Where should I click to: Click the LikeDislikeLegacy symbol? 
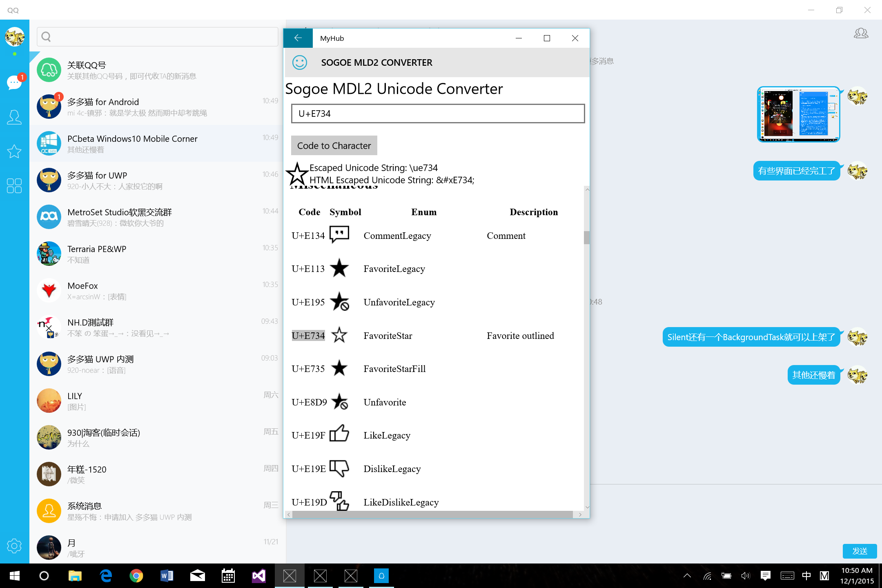coord(339,501)
